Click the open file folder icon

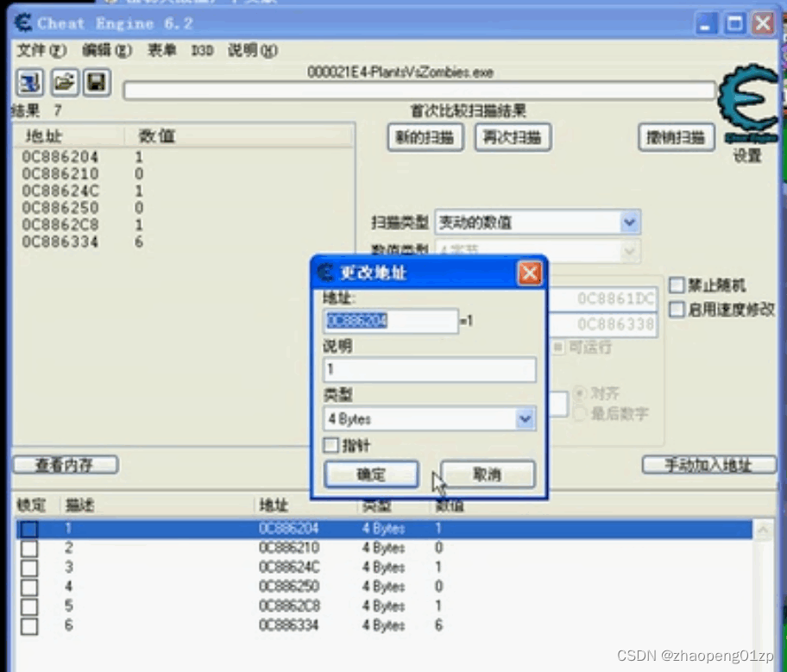coord(64,82)
